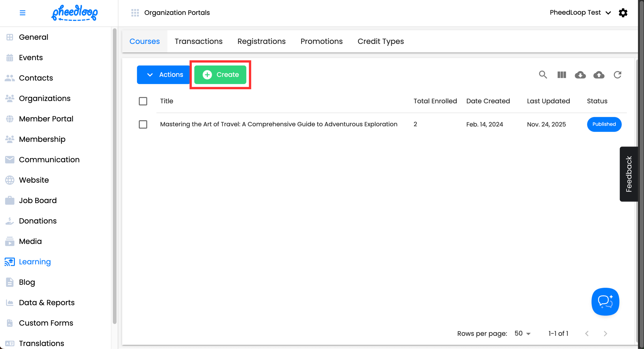The height and width of the screenshot is (349, 644).
Task: Refresh the courses table
Action: (x=617, y=75)
